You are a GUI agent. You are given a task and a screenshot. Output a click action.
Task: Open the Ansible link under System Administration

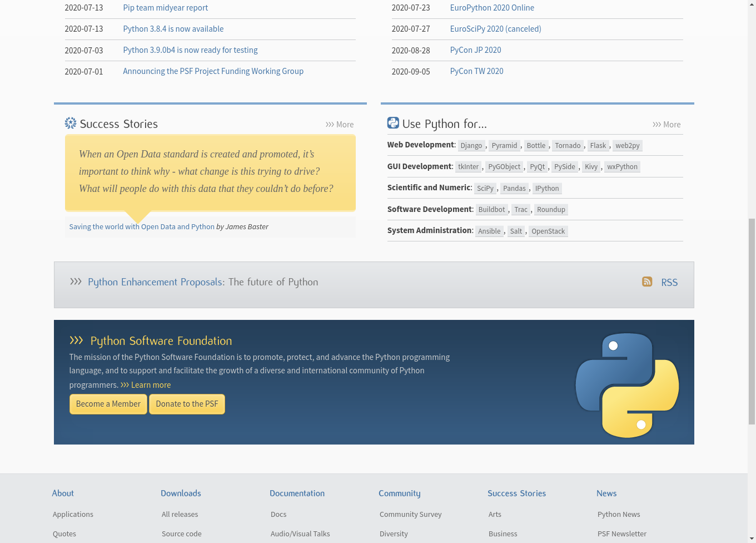pos(489,231)
